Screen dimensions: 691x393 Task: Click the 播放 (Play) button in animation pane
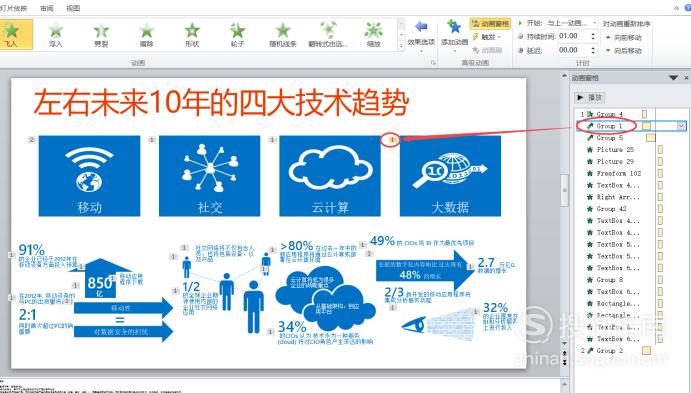tap(590, 97)
